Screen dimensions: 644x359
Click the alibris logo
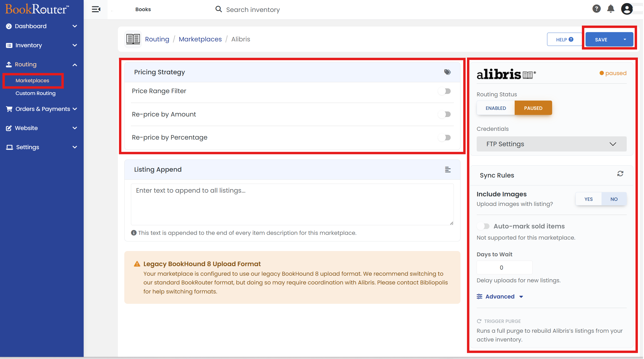click(506, 74)
